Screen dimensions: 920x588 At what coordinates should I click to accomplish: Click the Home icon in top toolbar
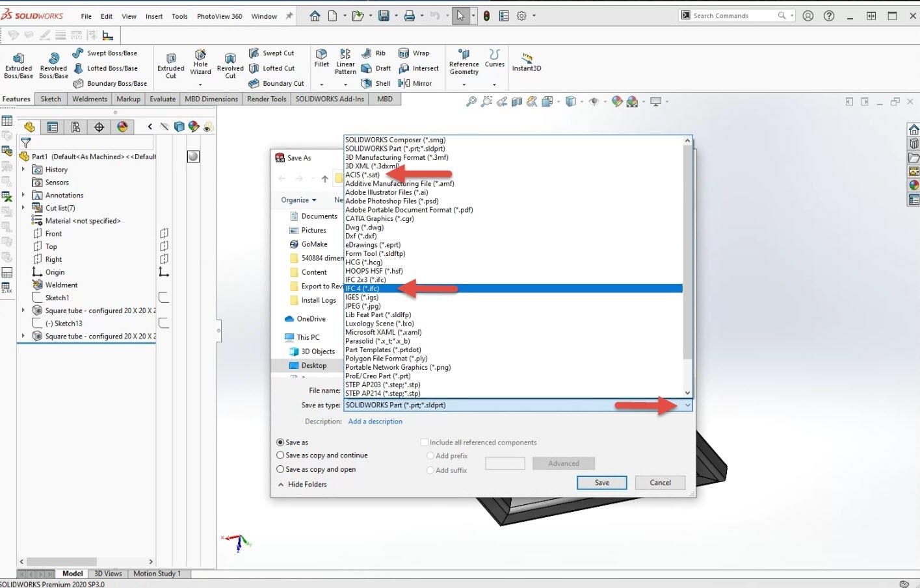[x=315, y=16]
